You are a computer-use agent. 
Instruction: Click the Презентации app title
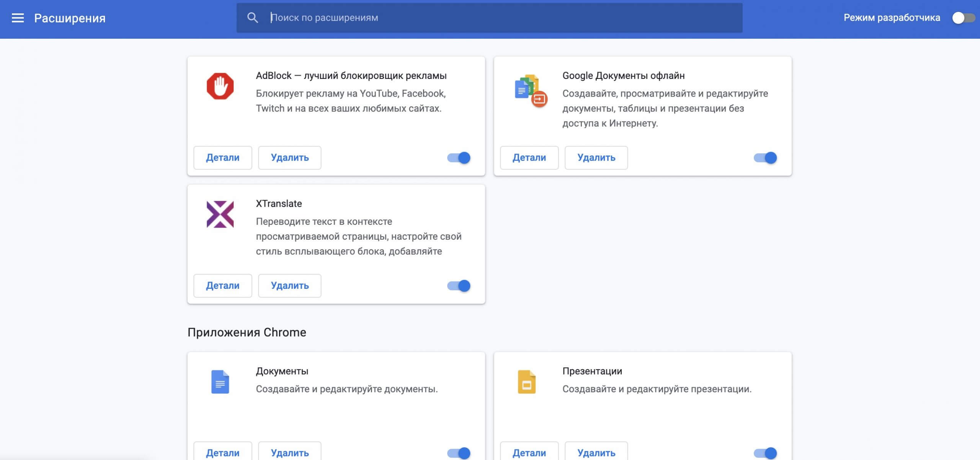coord(592,371)
